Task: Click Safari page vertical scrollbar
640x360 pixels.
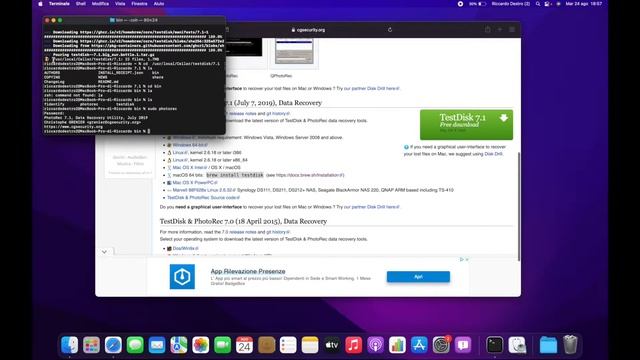Action: tap(519, 206)
